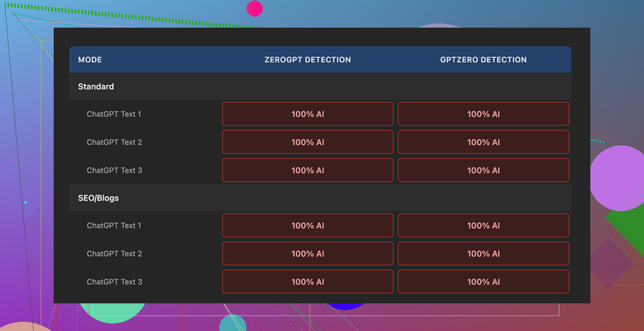Image resolution: width=644 pixels, height=331 pixels.
Task: Open GPTZero result for Standard ChatGPT Text 1
Action: [x=483, y=114]
